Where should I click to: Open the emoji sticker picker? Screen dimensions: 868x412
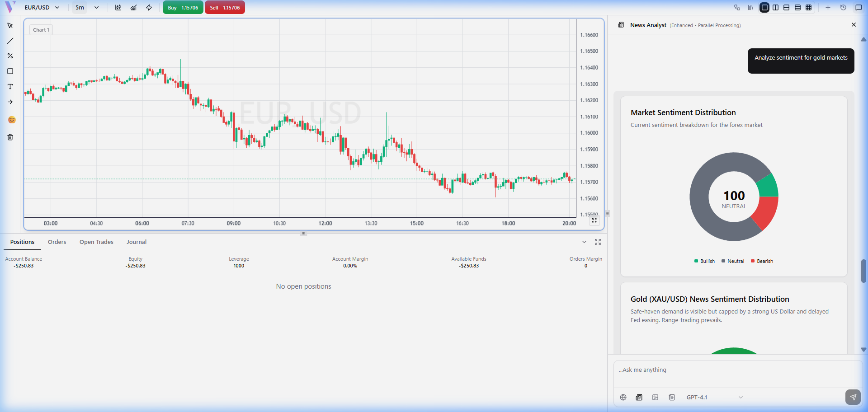(x=12, y=120)
